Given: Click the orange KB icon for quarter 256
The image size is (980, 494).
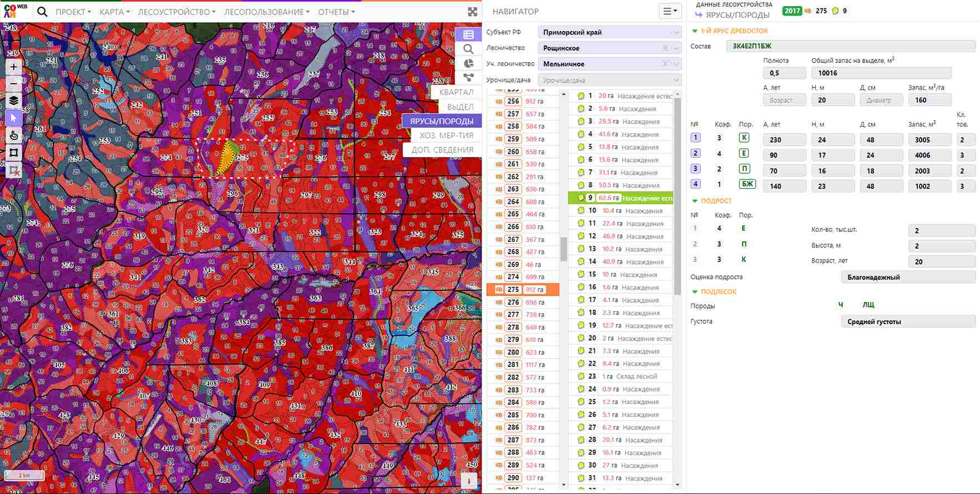Looking at the screenshot, I should tap(498, 102).
